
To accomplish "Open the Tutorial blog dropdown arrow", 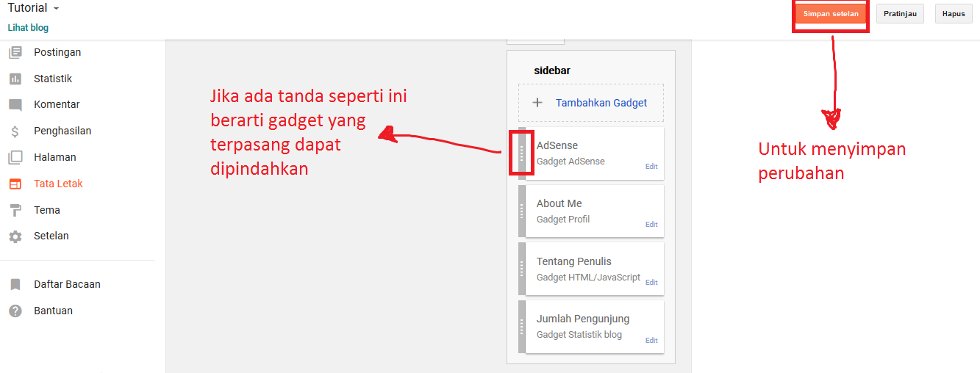I will click(x=57, y=9).
